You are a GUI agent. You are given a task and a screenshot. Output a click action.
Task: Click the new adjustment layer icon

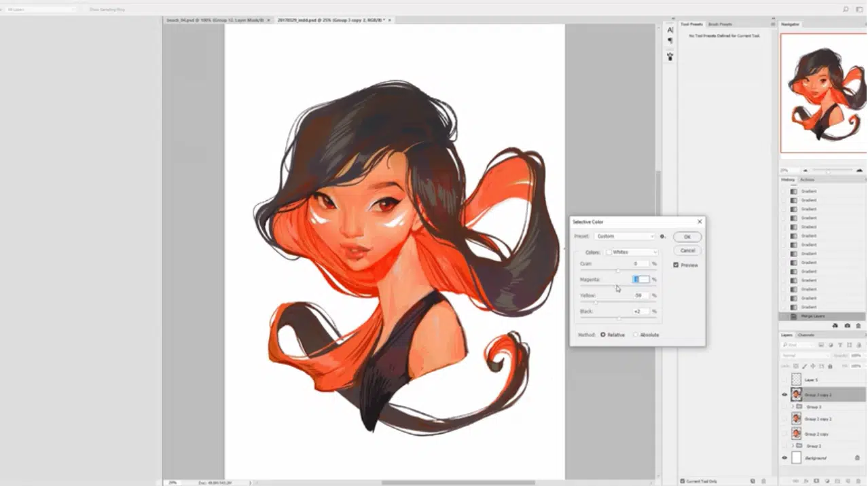click(x=827, y=481)
